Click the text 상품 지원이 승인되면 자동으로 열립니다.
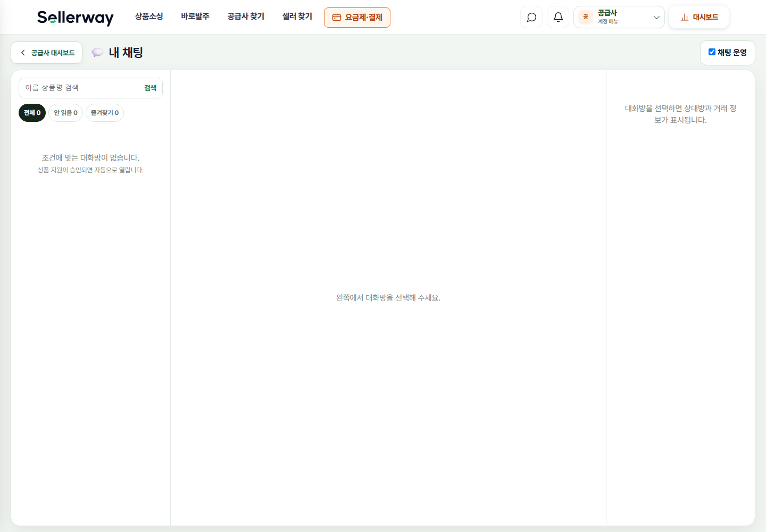 point(91,170)
